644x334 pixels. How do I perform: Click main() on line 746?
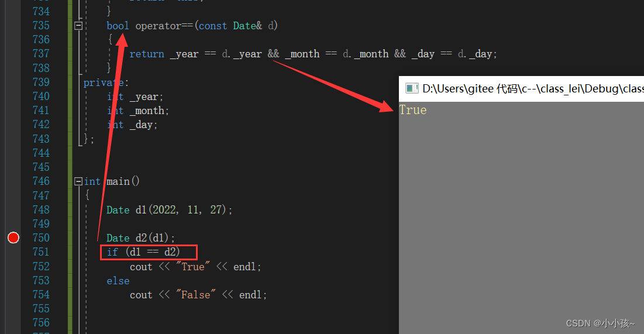(x=123, y=181)
